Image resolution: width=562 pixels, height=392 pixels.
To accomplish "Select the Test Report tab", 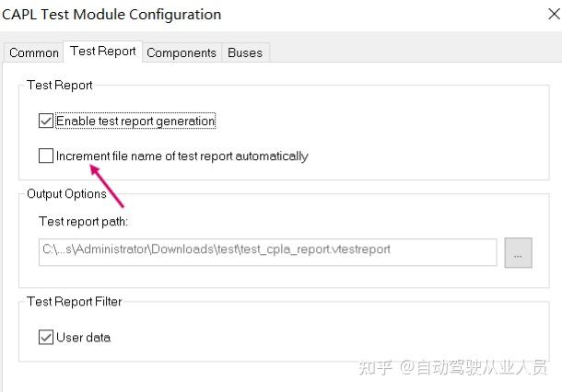I will click(x=103, y=52).
